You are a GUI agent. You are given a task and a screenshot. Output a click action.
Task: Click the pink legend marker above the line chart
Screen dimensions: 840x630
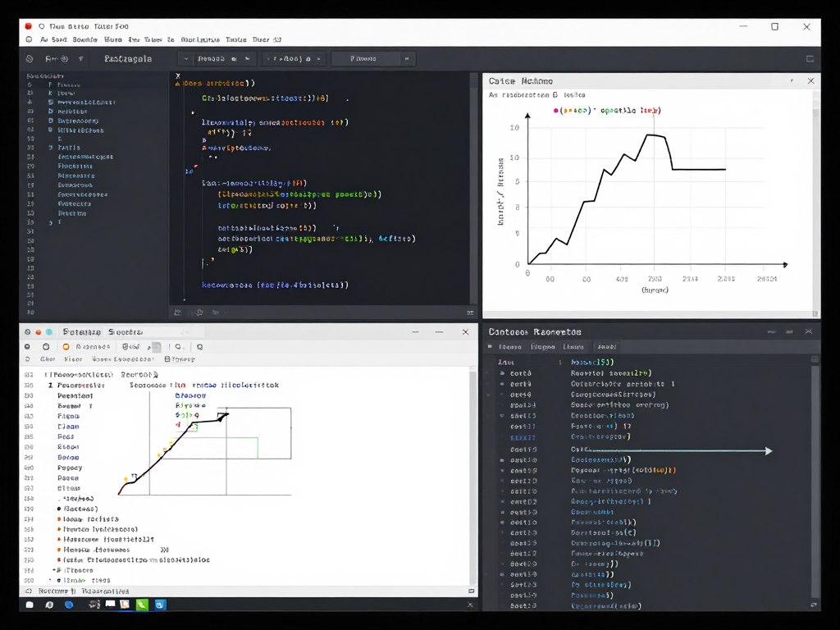click(556, 110)
